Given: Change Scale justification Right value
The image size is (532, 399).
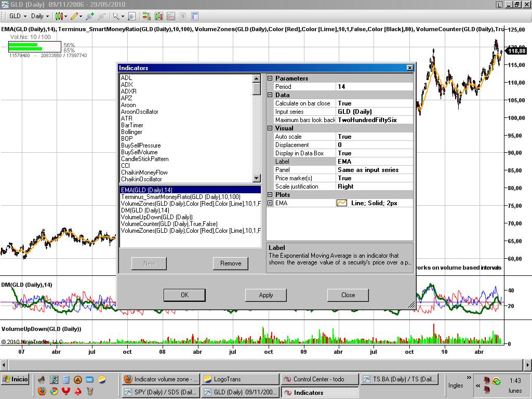Looking at the screenshot, I should (x=374, y=187).
